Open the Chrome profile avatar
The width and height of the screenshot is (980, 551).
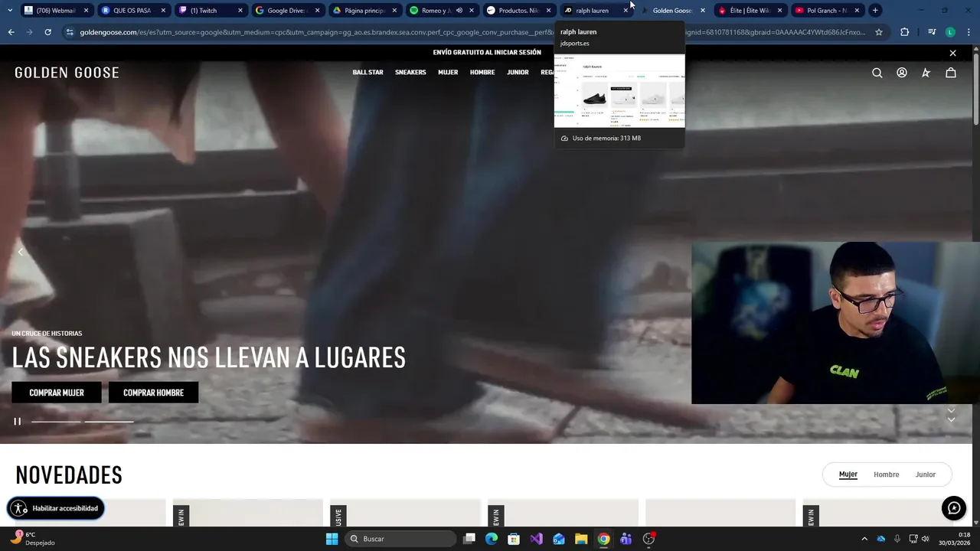tap(951, 32)
